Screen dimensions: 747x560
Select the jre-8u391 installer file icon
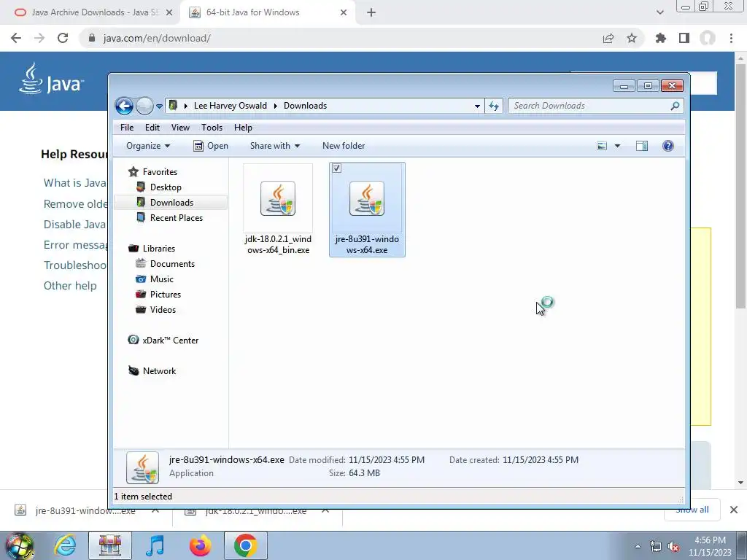(x=367, y=198)
